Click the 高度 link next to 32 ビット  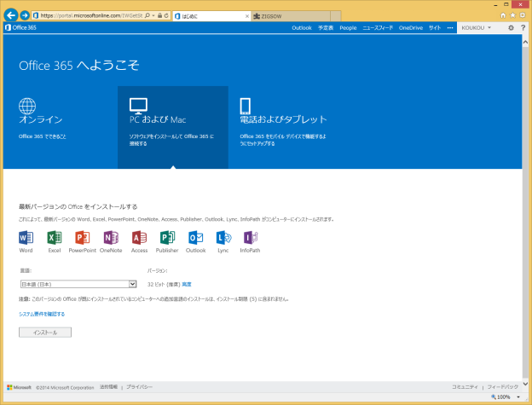(x=187, y=284)
